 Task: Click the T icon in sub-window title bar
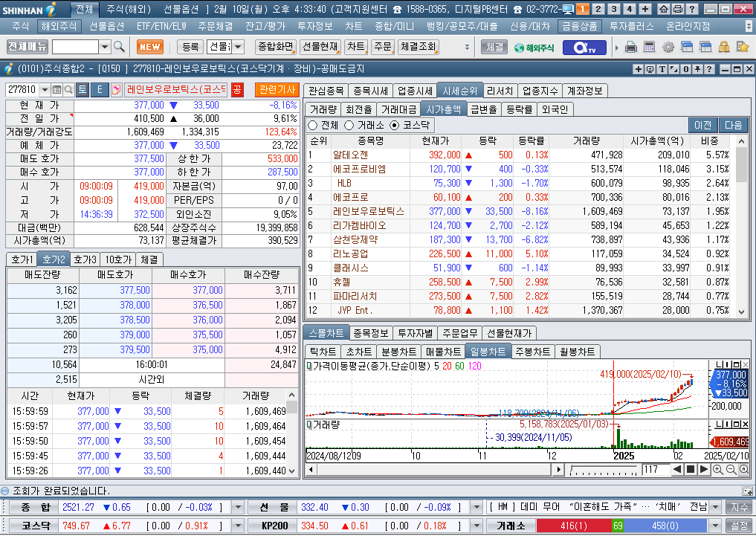click(x=662, y=69)
